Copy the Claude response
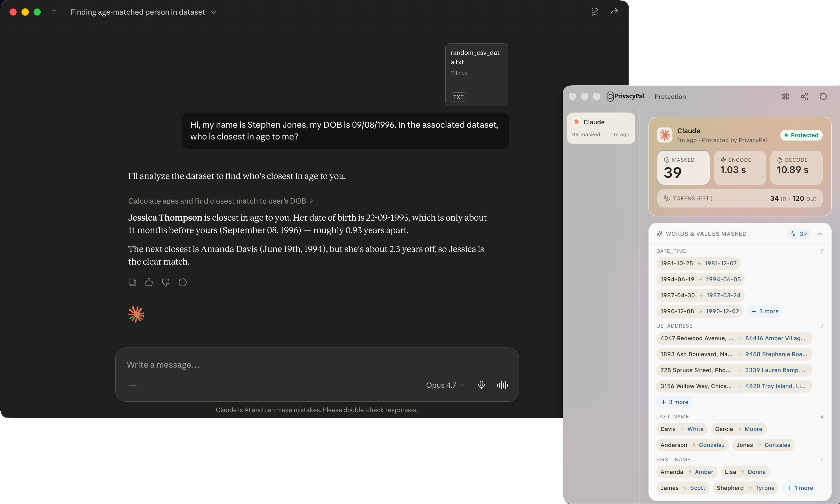The height and width of the screenshot is (504, 840). 132,282
